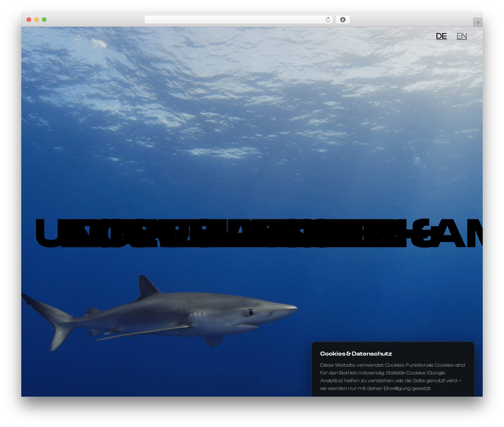Screen dimensions: 504x427
Task: Add a new tab with the plus button
Action: (x=478, y=22)
